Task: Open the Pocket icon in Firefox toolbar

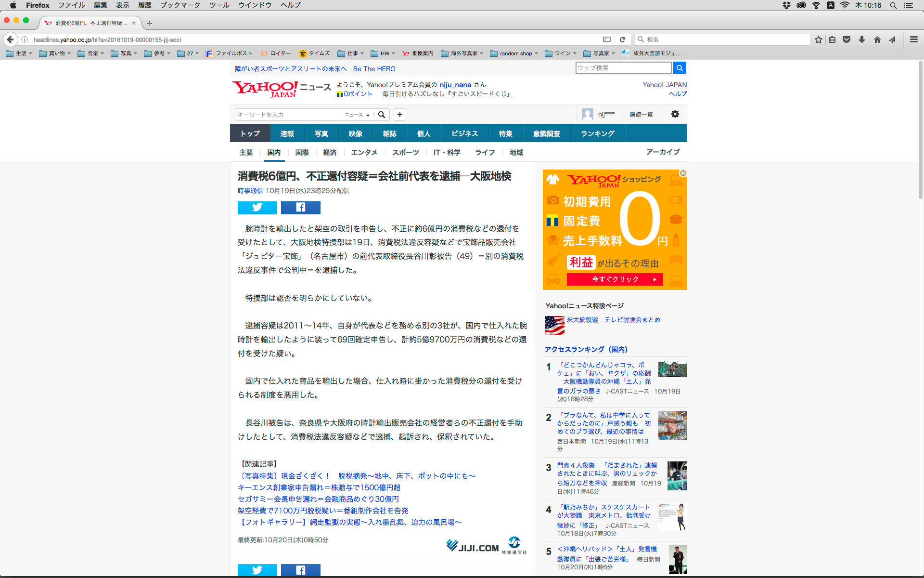Action: (847, 39)
